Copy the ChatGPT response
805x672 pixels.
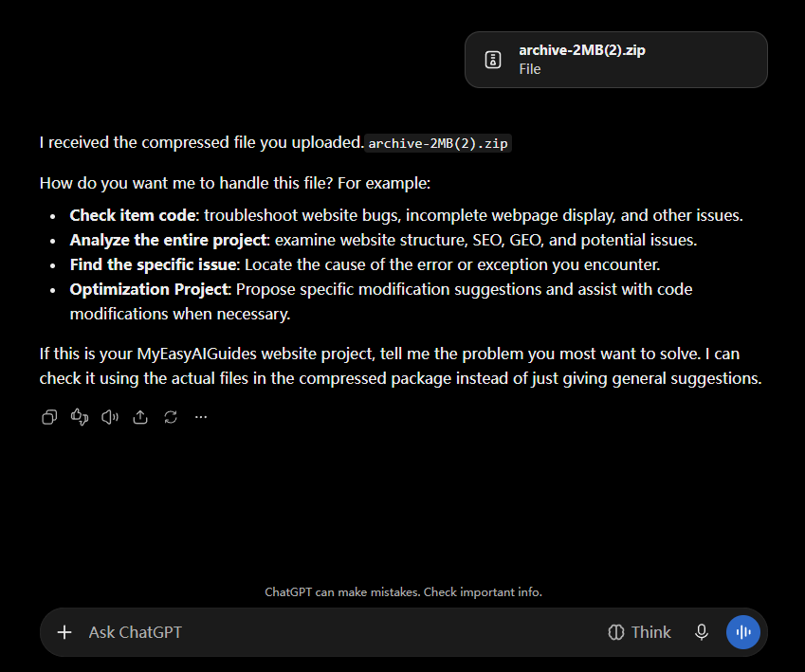click(49, 417)
